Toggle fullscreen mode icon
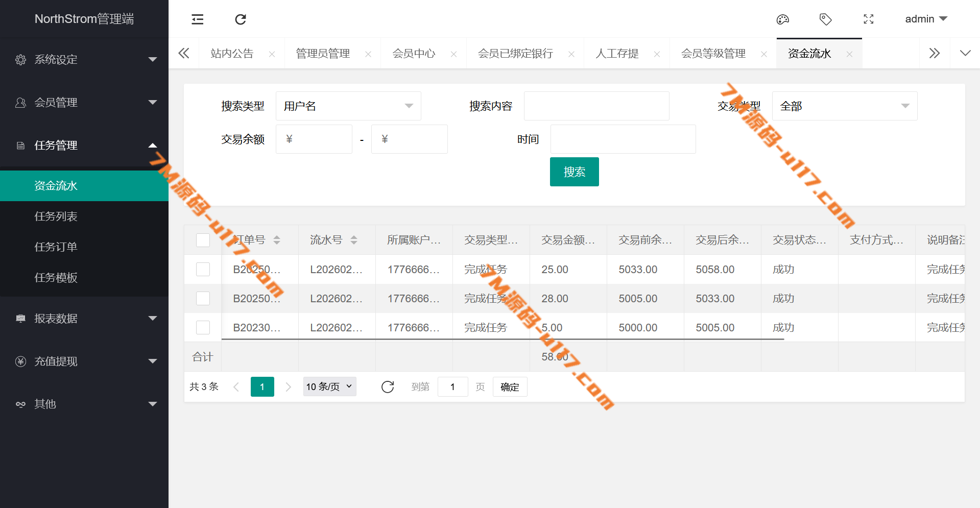 click(x=868, y=19)
